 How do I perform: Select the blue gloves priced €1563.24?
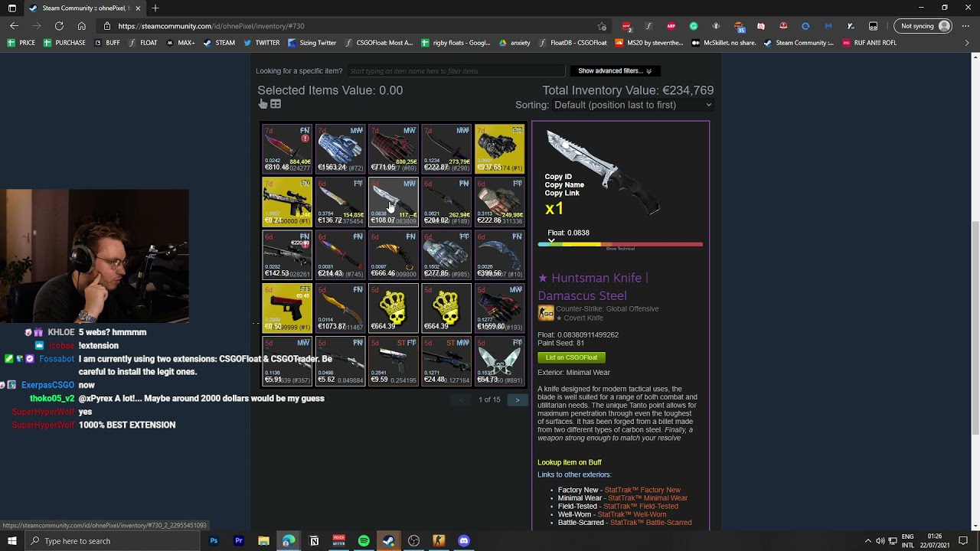pyautogui.click(x=340, y=148)
